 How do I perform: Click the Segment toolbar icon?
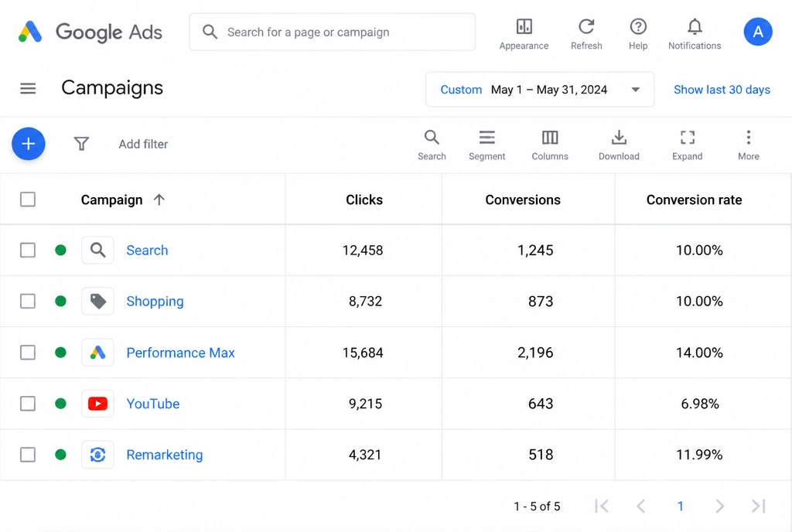coord(487,138)
